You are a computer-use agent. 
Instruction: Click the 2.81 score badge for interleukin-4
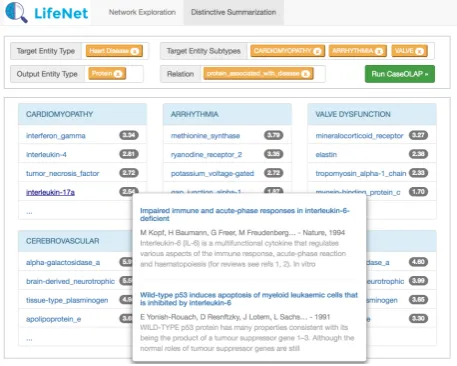129,154
